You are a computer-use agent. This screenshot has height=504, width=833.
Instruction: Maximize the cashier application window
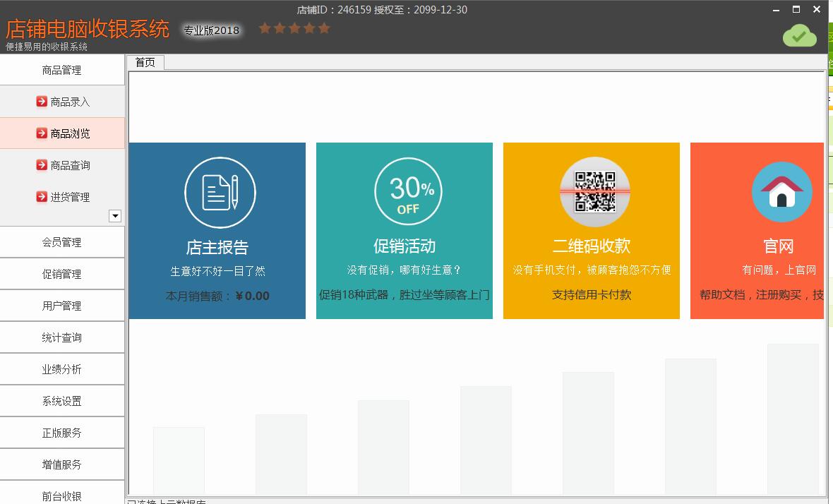pos(796,10)
